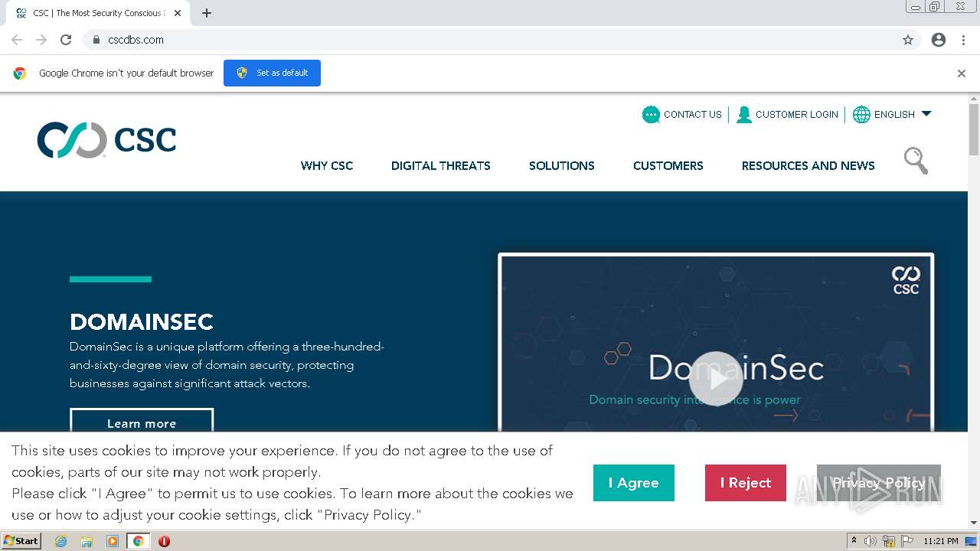Image resolution: width=980 pixels, height=551 pixels.
Task: Click the padlock site info icon
Action: (x=96, y=40)
